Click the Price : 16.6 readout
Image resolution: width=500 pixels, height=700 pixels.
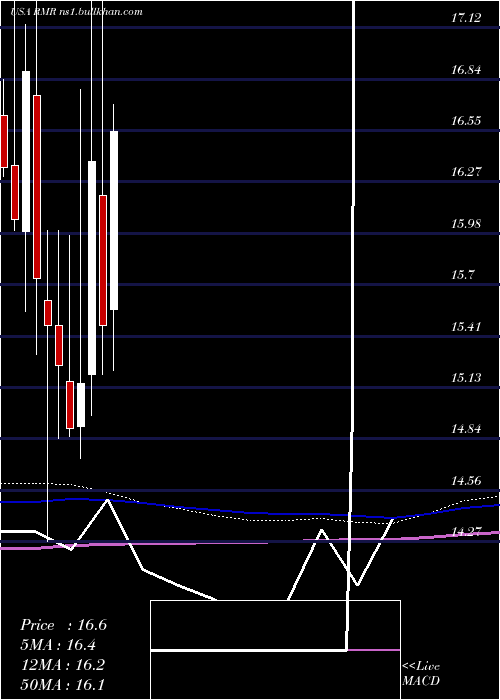(x=63, y=625)
